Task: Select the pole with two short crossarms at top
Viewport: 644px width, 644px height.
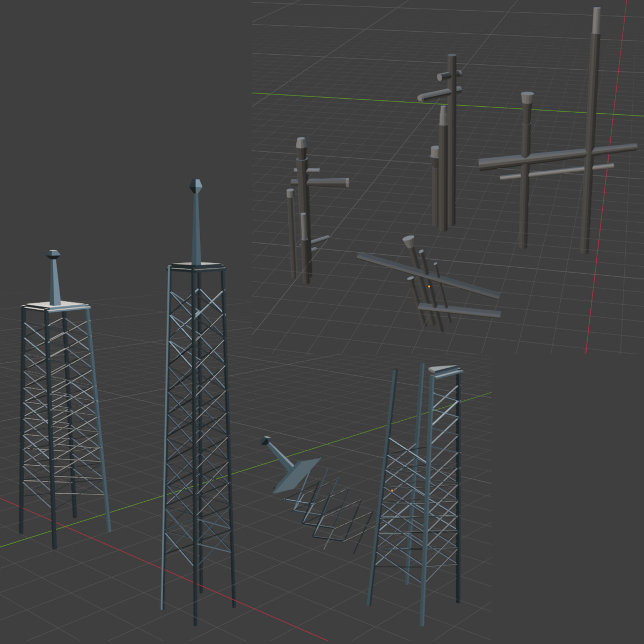Action: click(451, 140)
